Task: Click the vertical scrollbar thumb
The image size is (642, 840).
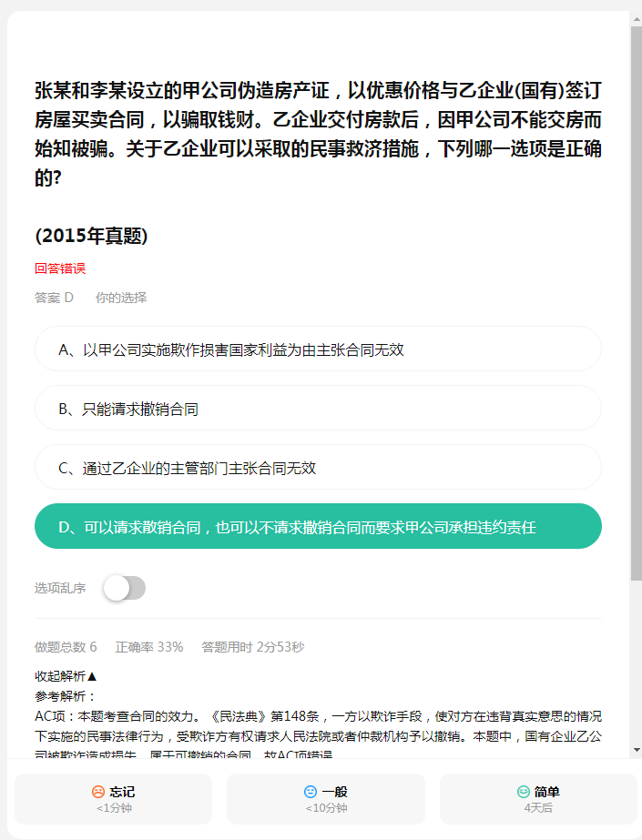Action: pyautogui.click(x=637, y=303)
